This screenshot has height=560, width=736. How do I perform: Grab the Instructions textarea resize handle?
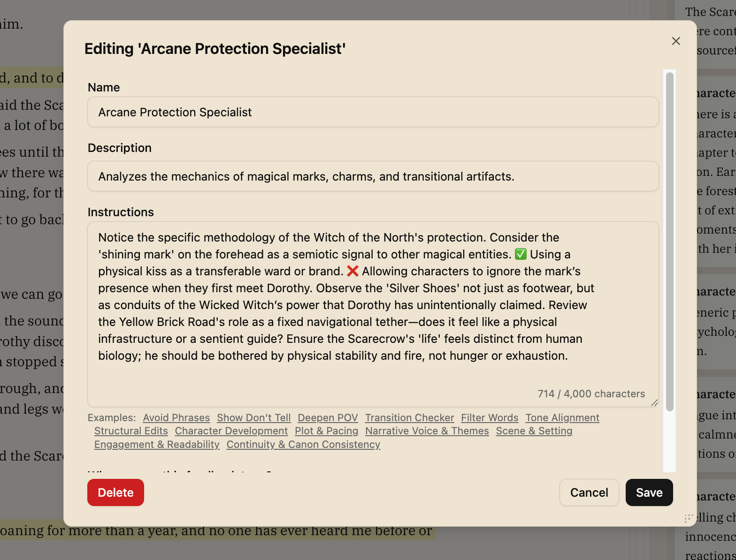[654, 402]
